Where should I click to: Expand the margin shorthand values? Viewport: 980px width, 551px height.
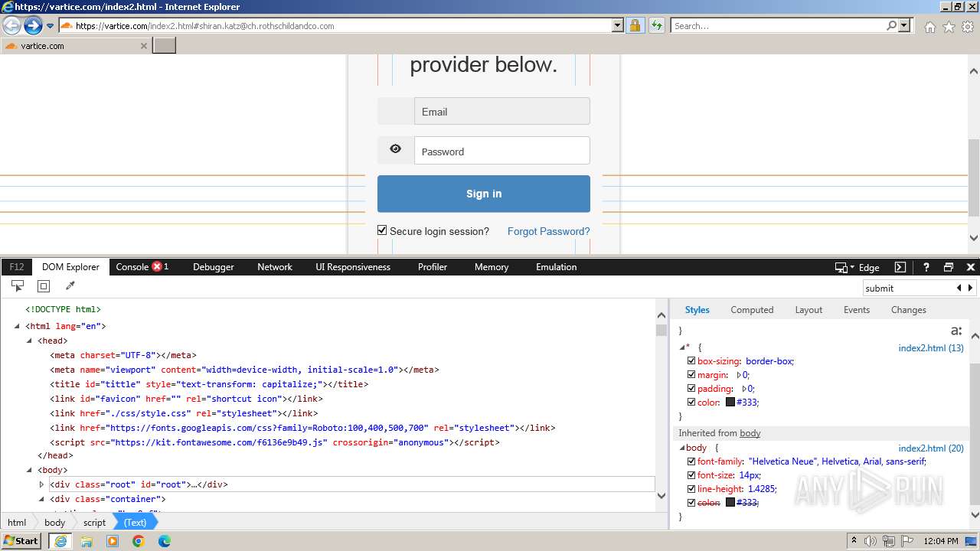[x=740, y=375]
